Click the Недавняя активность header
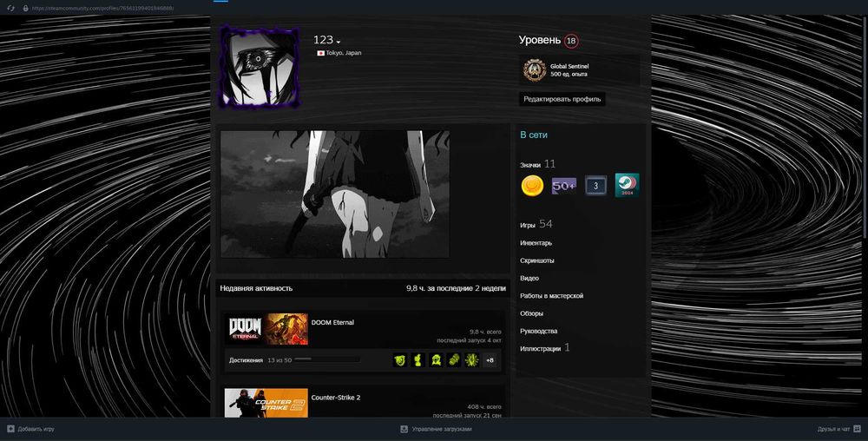This screenshot has width=868, height=441. [x=256, y=288]
